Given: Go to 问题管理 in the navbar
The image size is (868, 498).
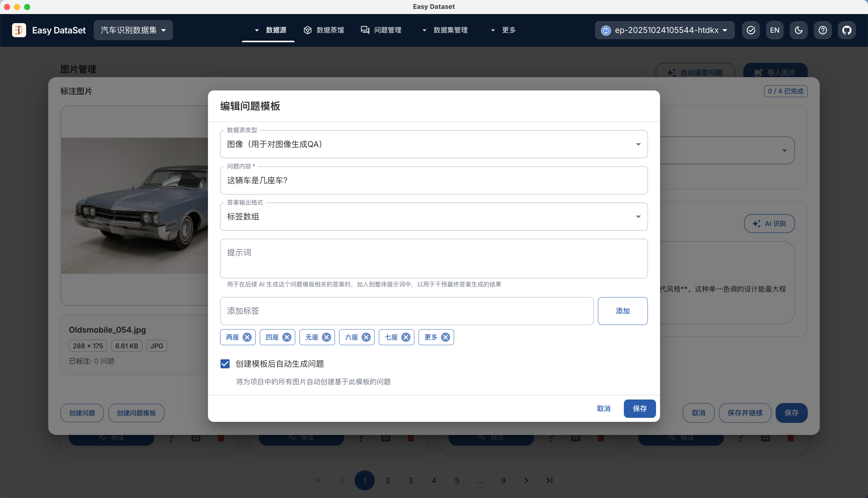Looking at the screenshot, I should coord(381,30).
